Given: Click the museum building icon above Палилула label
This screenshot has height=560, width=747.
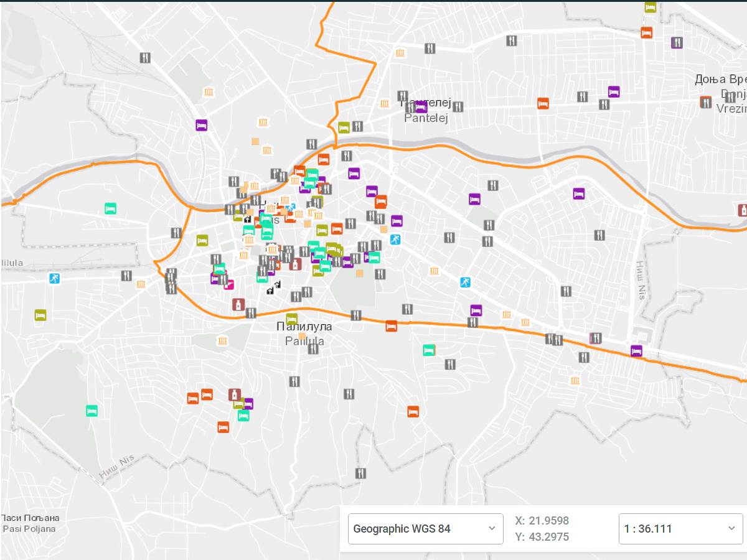Looking at the screenshot, I should [x=221, y=340].
